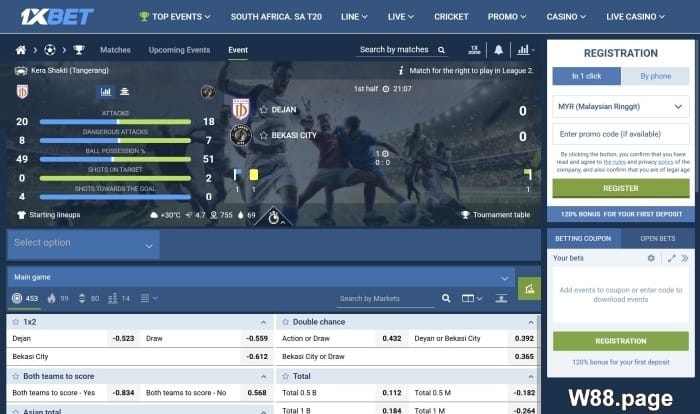This screenshot has height=414, width=700.
Task: Click the search magnifier beside Search by matches
Action: (x=441, y=50)
